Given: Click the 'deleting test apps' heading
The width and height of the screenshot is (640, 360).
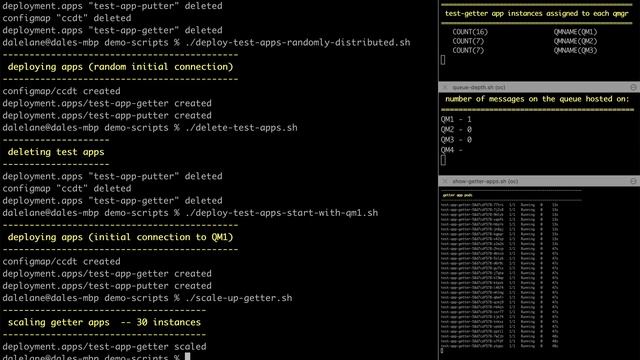Looking at the screenshot, I should (56, 152).
